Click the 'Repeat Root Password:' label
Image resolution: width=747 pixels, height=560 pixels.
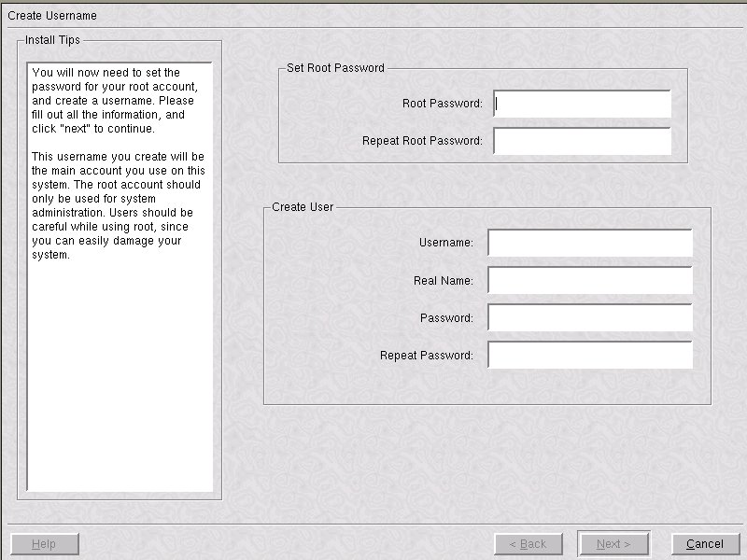[422, 141]
